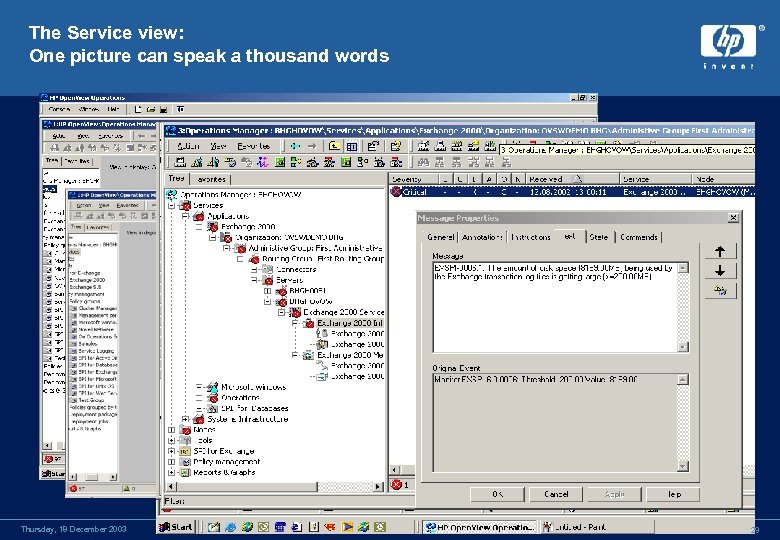This screenshot has height=540, width=780.
Task: Open the General tab in Message Properties
Action: pos(440,237)
